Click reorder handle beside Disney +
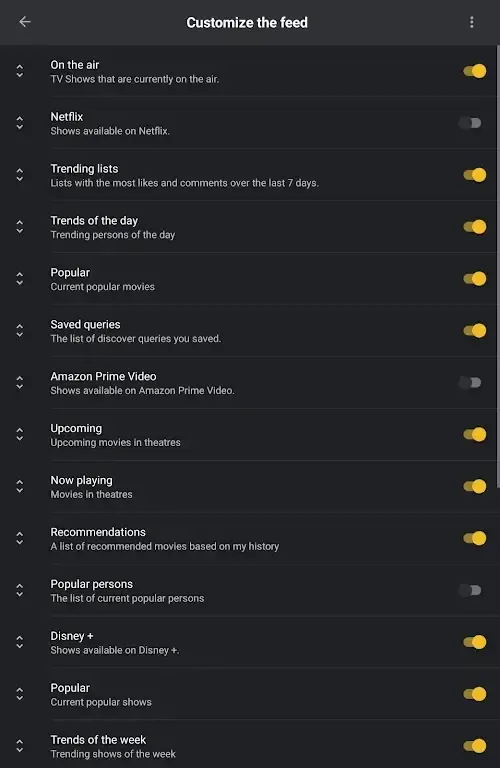The width and height of the screenshot is (500, 768). pyautogui.click(x=20, y=642)
